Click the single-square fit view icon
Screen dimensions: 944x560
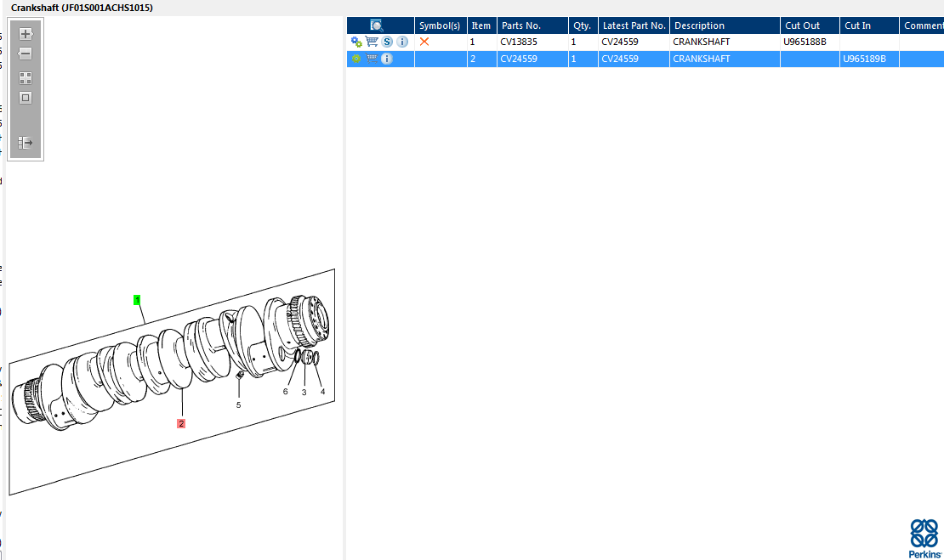click(26, 98)
